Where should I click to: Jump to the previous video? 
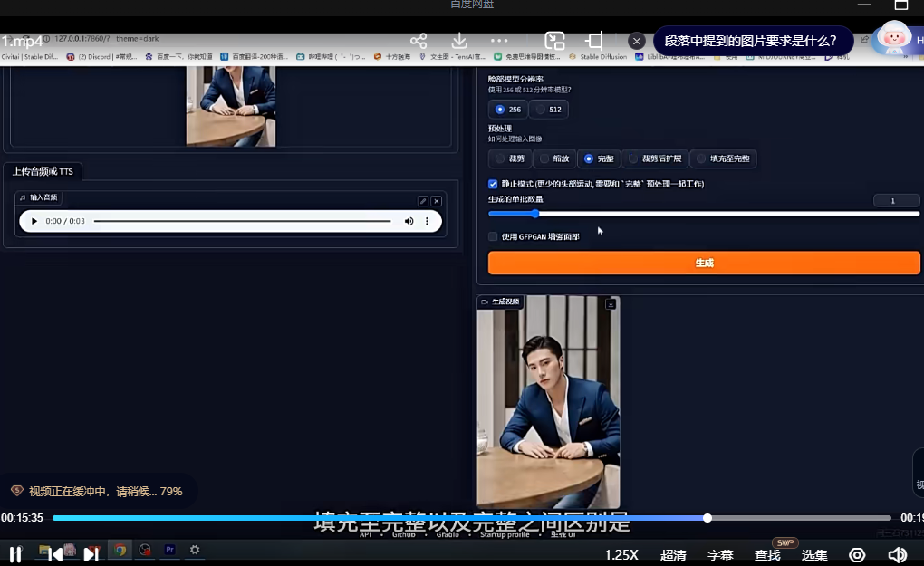click(x=55, y=555)
